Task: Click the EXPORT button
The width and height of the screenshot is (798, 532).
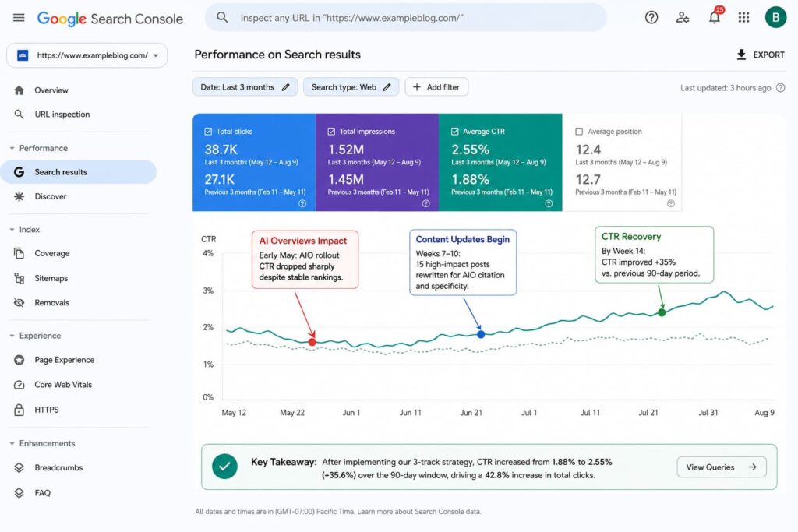Action: pos(761,55)
